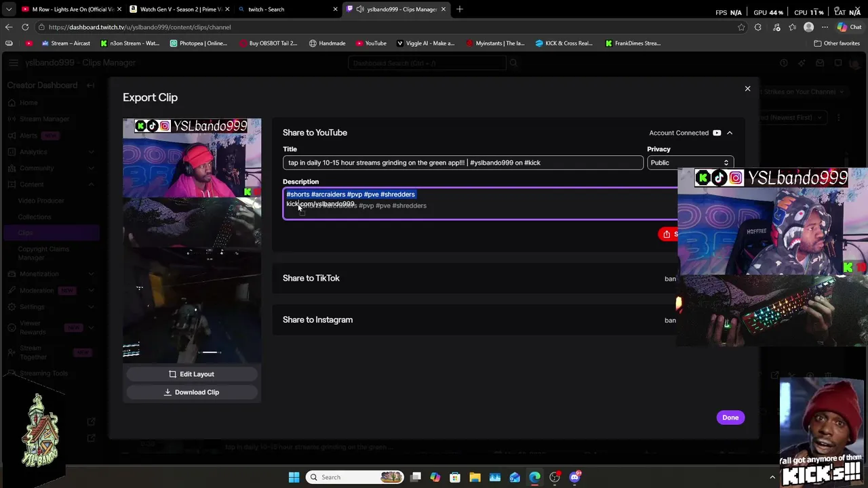Click into the clip Title input field
This screenshot has height=488, width=868.
pos(462,163)
